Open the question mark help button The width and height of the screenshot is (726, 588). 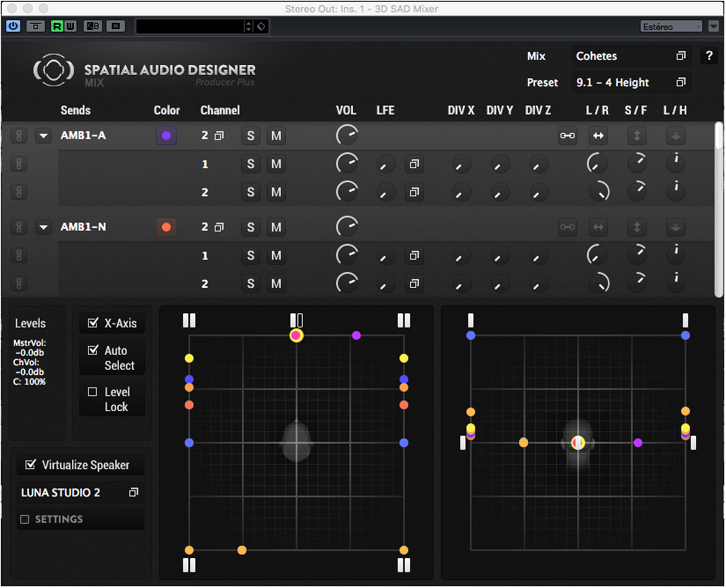(709, 56)
